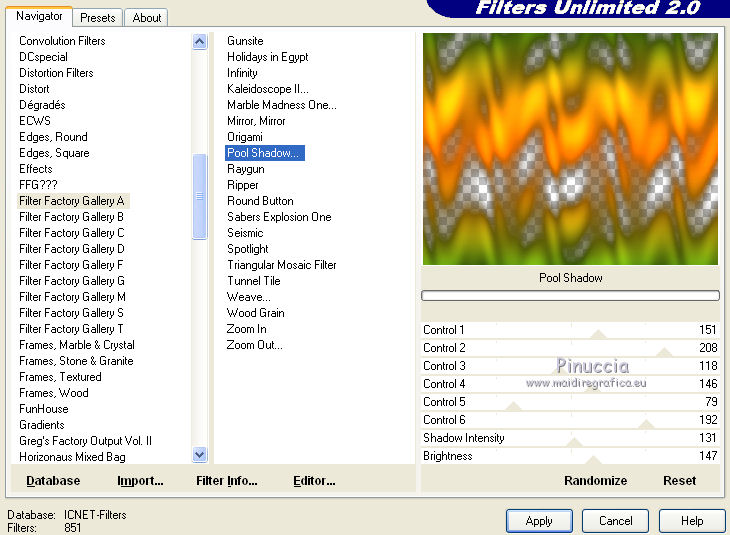
Task: Select FFG??? category
Action: [x=38, y=185]
